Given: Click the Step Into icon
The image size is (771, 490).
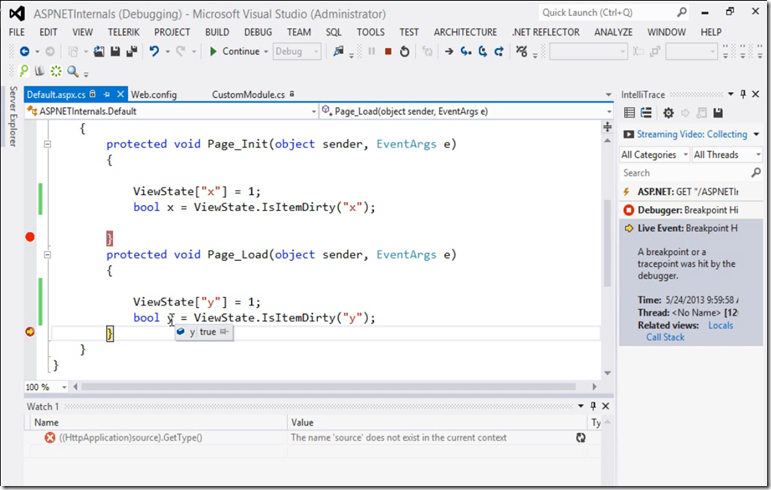Looking at the screenshot, I should [x=466, y=51].
